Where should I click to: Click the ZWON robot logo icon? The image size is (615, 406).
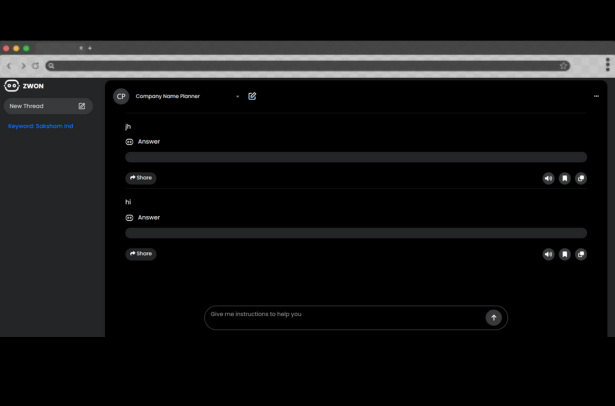tap(12, 86)
